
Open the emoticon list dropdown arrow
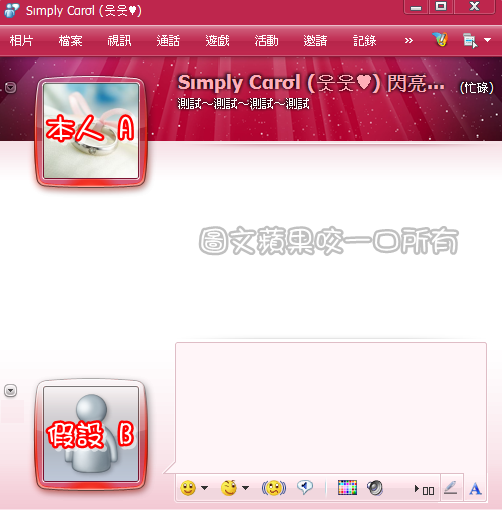(x=205, y=488)
